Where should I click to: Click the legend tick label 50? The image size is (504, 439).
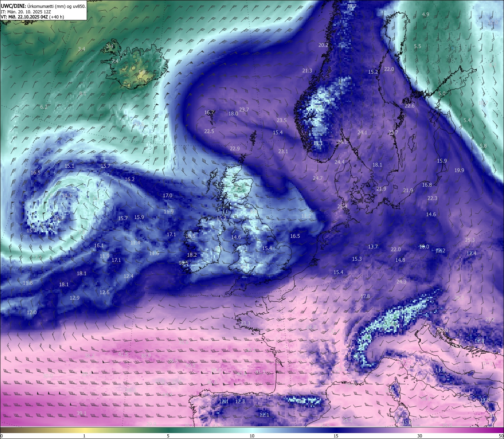click(501, 436)
